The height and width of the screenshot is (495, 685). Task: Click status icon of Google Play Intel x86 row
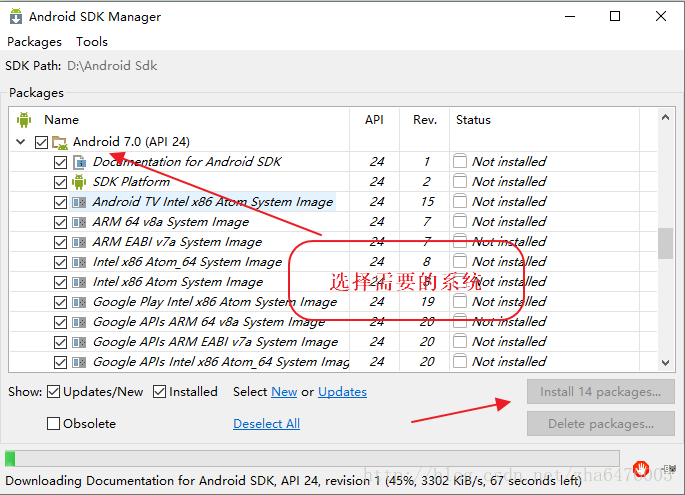[460, 301]
